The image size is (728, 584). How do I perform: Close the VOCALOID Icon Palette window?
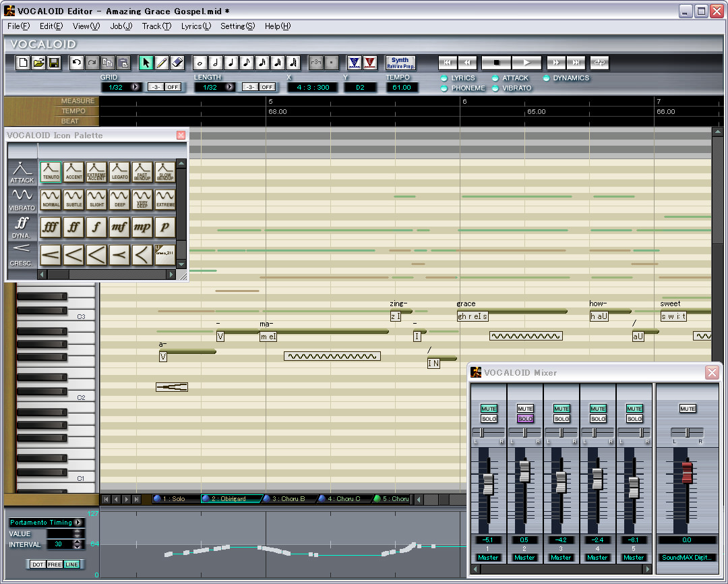pos(181,135)
